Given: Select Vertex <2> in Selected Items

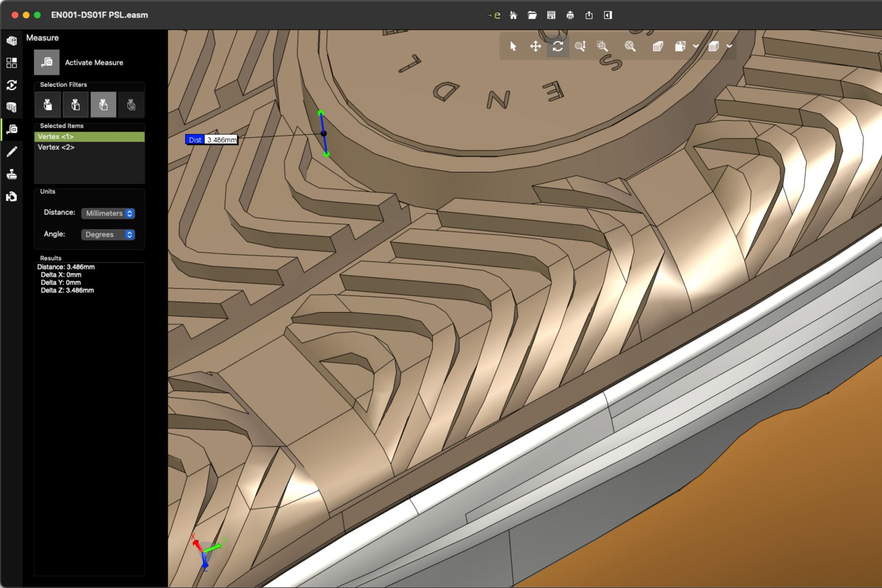Looking at the screenshot, I should tap(56, 147).
